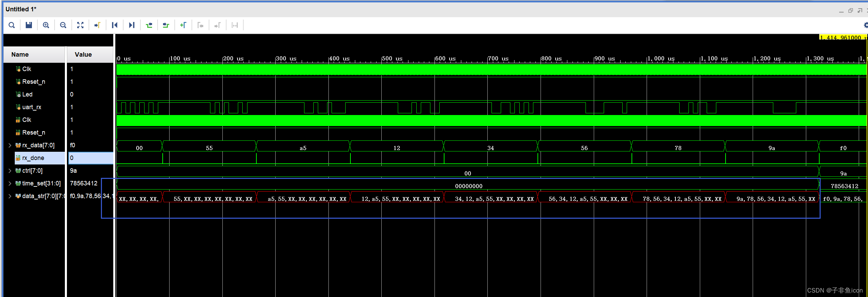Click the 500 us time ruler mark
This screenshot has width=868, height=297.
(392, 59)
